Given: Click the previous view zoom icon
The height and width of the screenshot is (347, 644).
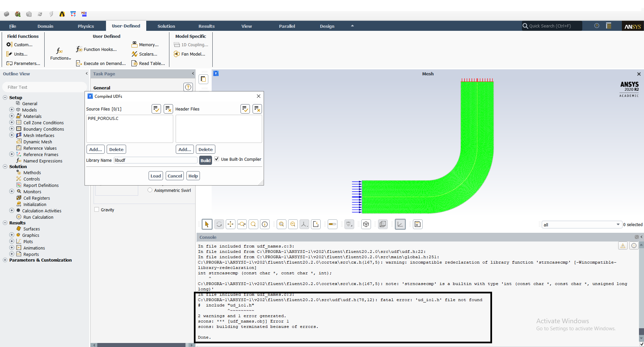Looking at the screenshot, I should [x=293, y=224].
